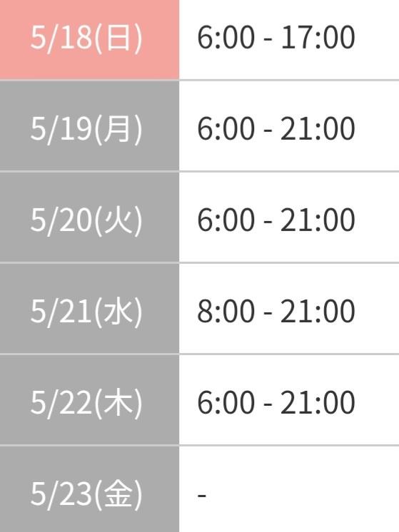The height and width of the screenshot is (532, 399).
Task: Click the 21:00 closing time for 5/21
Action: tap(318, 311)
